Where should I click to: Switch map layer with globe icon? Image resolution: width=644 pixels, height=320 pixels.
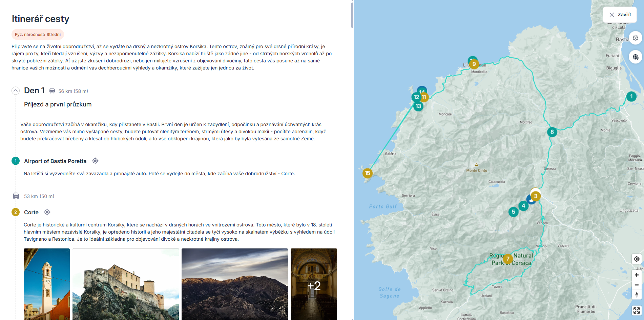tap(636, 57)
